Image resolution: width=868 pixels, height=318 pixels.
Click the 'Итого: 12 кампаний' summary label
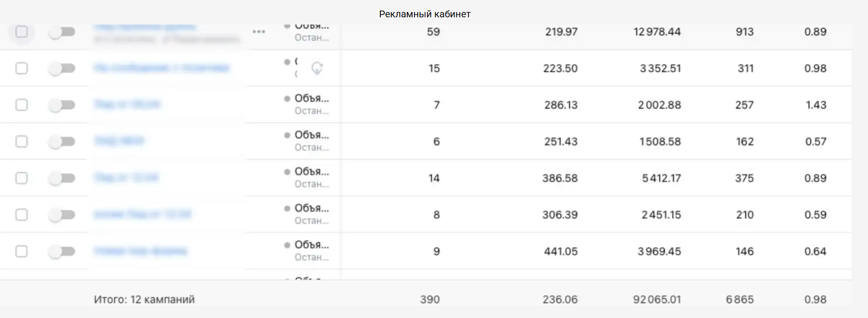click(144, 299)
